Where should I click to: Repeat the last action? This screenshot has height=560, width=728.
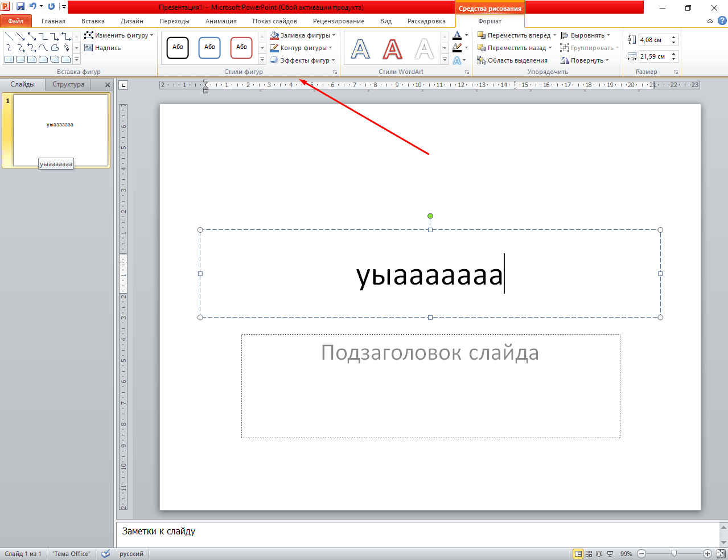[x=51, y=7]
